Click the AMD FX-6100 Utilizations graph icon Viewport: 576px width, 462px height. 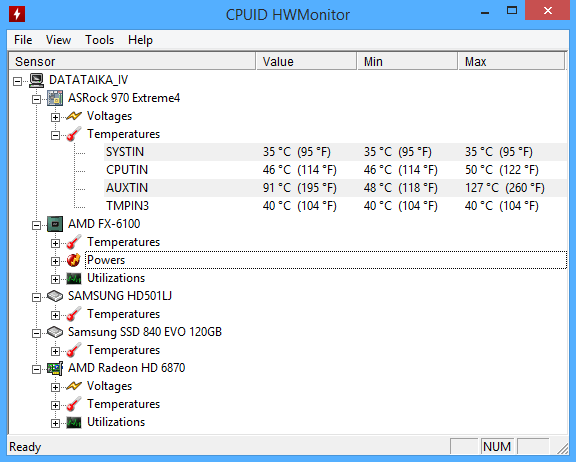[74, 278]
